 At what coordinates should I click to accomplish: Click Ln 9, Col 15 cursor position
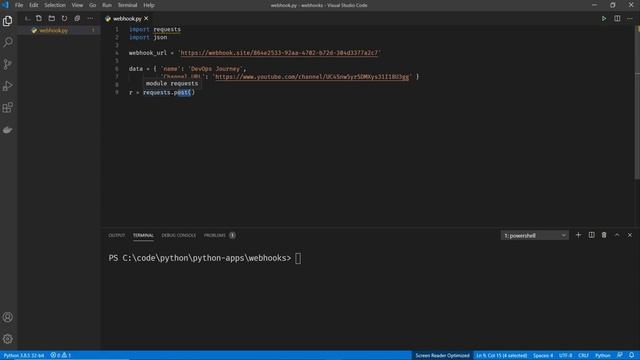coord(501,355)
